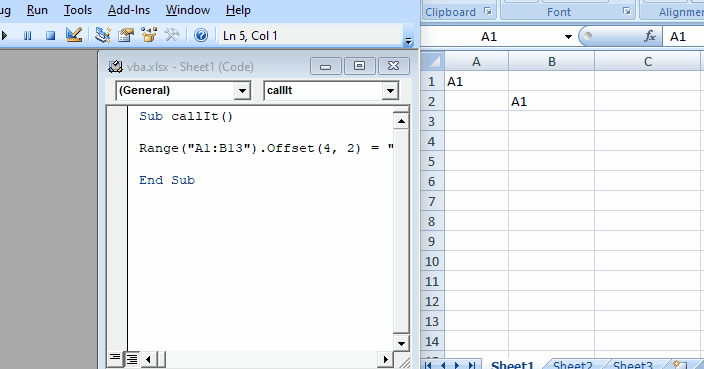Screen dimensions: 704x369
Task: Click the Reset (stop) toolbar icon
Action: [50, 35]
